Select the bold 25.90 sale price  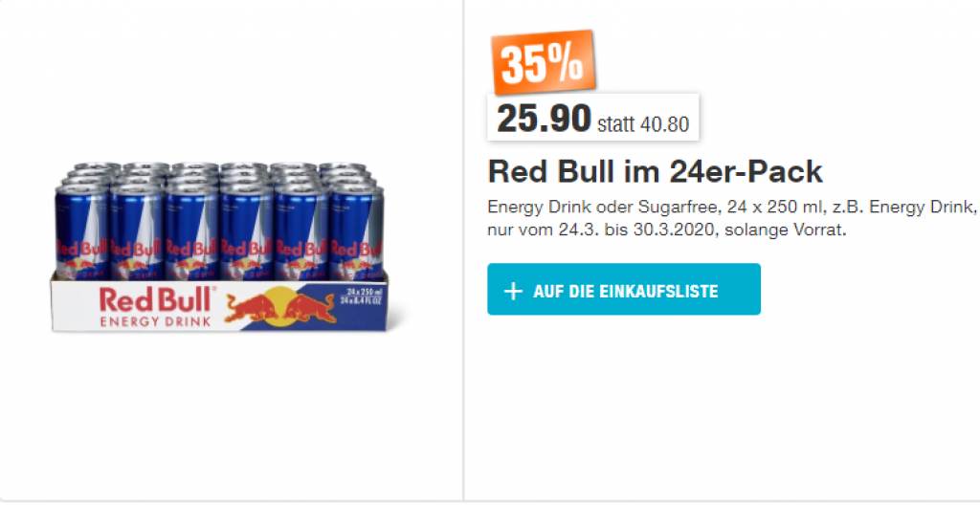click(544, 118)
